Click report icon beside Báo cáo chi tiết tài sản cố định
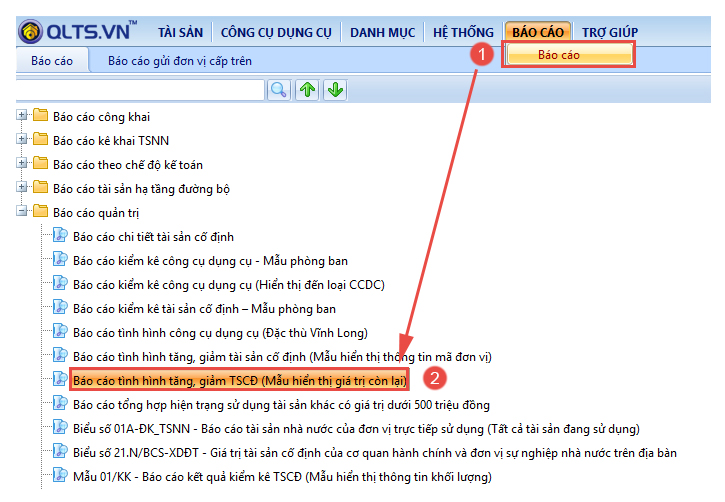Image resolution: width=725 pixels, height=502 pixels. point(60,235)
